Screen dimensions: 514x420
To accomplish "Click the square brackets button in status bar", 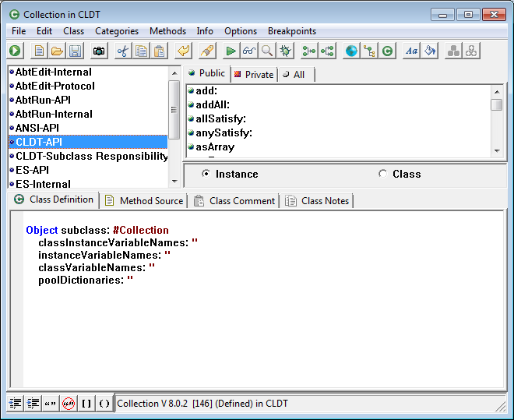I will click(x=86, y=403).
